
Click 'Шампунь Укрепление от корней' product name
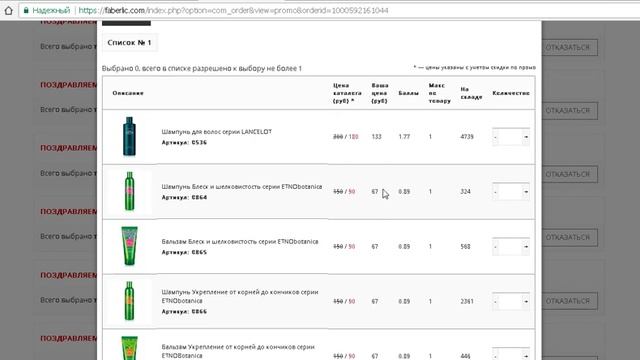click(240, 296)
